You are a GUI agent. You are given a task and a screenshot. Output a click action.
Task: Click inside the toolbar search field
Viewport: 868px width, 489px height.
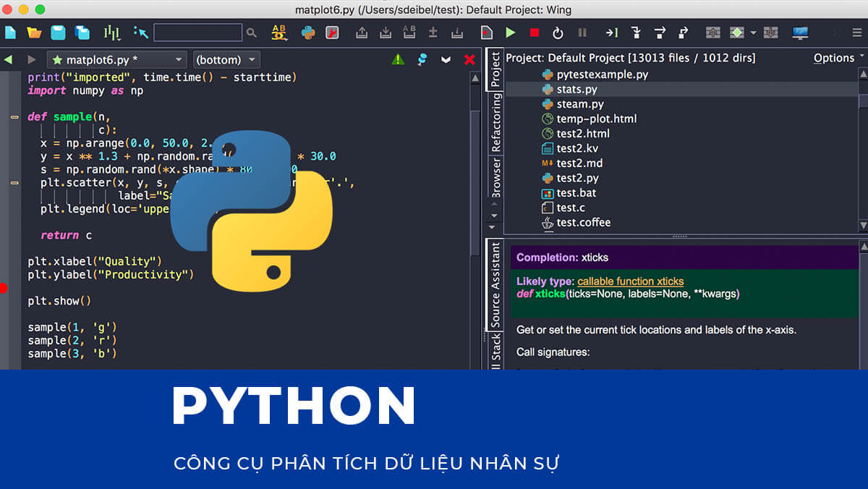(197, 33)
